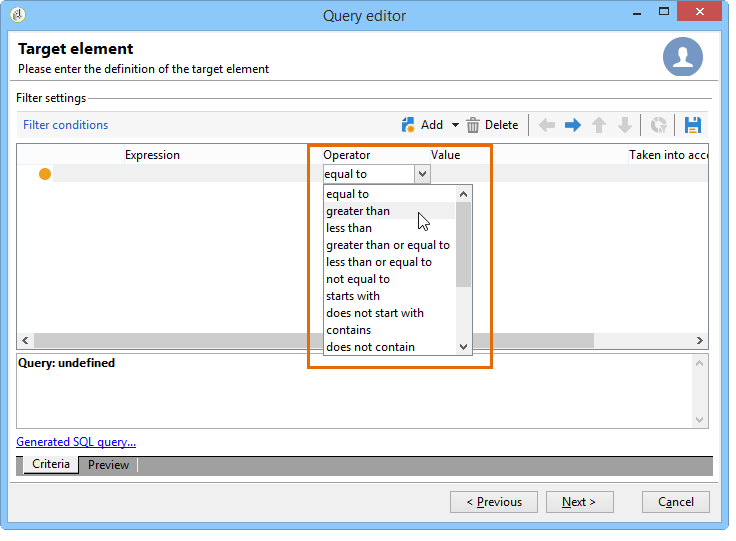Maximize the Query editor window
Screen dimensions: 736x541
[664, 12]
